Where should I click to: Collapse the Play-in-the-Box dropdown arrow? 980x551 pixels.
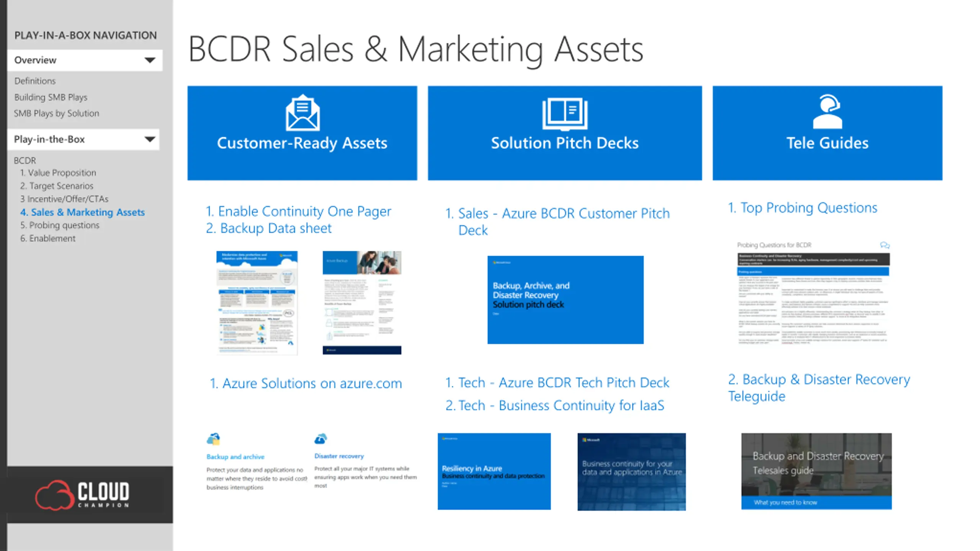pos(150,139)
